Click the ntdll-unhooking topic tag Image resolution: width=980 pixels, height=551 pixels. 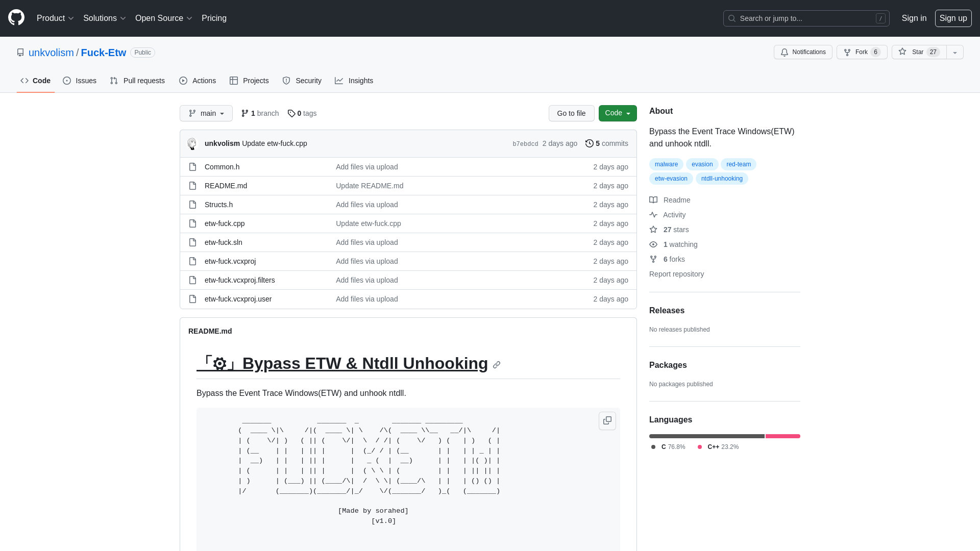point(722,179)
